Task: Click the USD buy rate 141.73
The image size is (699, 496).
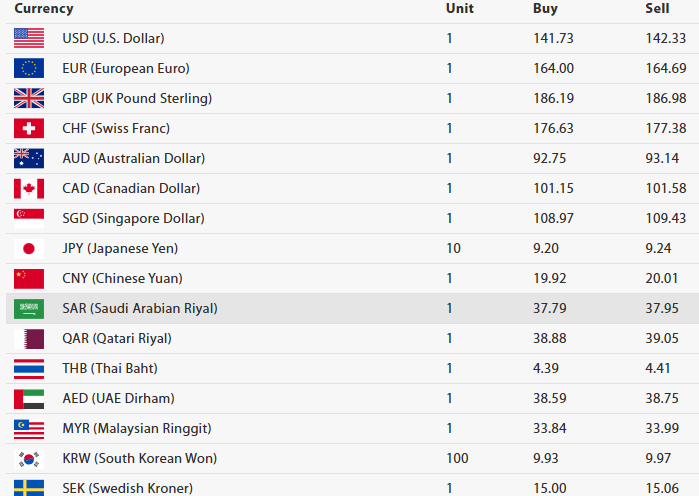Action: (x=553, y=38)
